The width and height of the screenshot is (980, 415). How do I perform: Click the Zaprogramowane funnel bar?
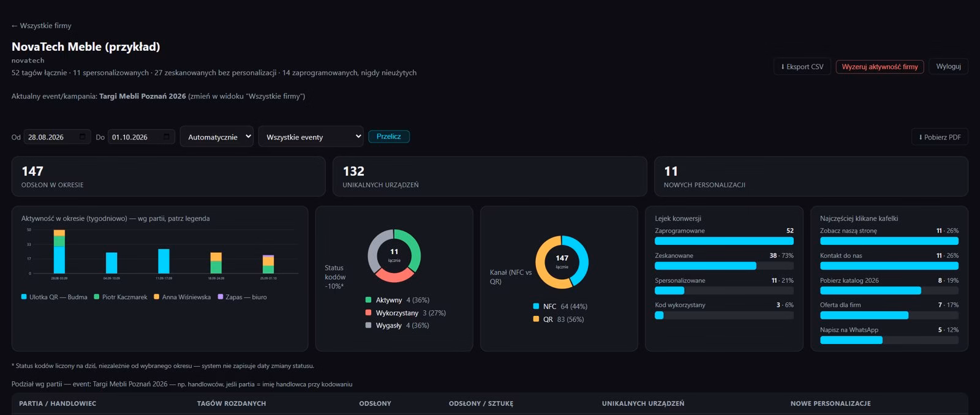coord(724,241)
